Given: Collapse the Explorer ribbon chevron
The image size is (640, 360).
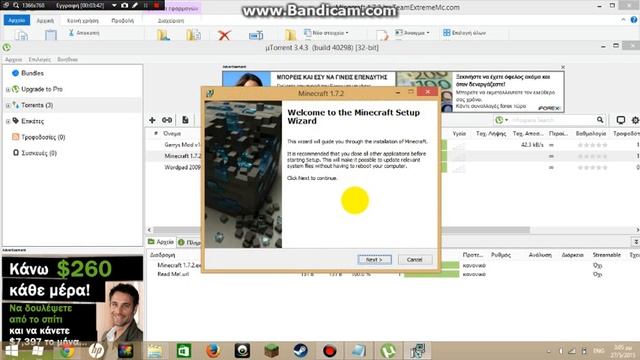Looking at the screenshot, I should click(623, 20).
